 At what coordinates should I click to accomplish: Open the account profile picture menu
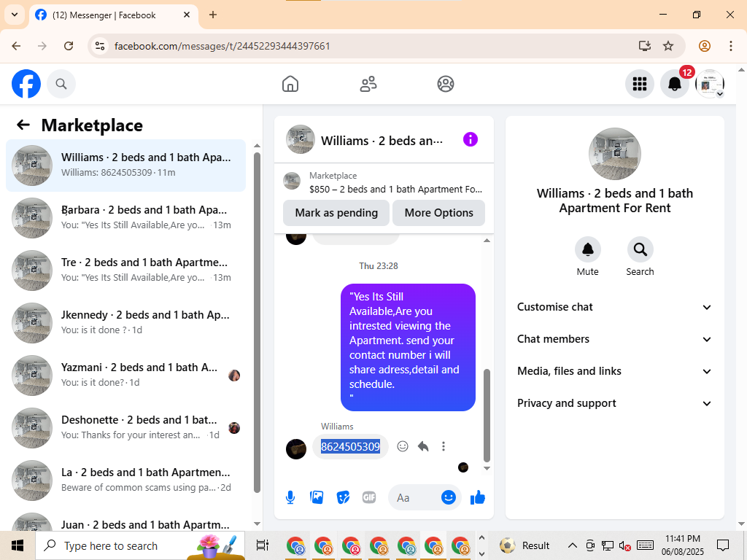pos(710,84)
